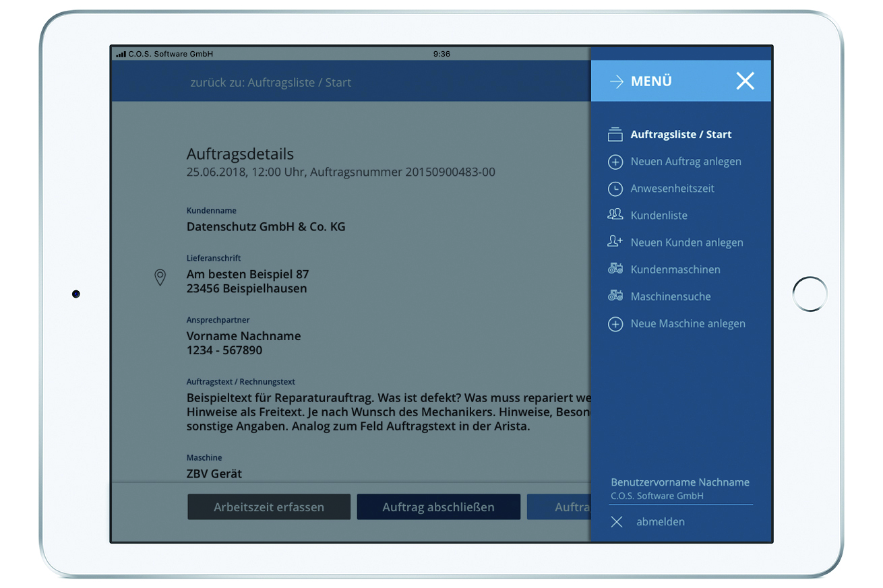883x588 pixels.
Task: Click the clock icon for Anwesenheitszeit
Action: (x=615, y=189)
